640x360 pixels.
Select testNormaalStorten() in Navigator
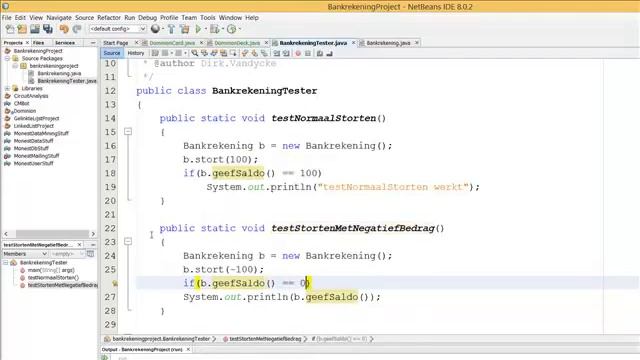tap(53, 278)
